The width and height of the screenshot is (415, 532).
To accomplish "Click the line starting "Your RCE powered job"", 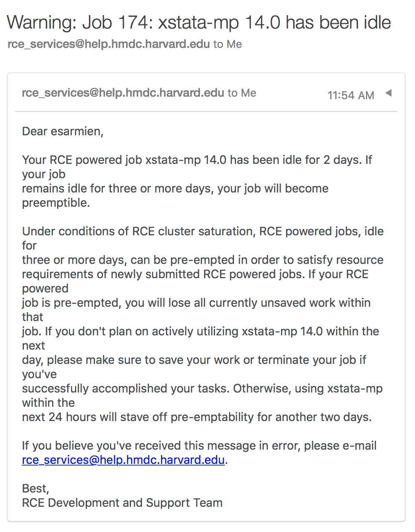I will coord(197,160).
